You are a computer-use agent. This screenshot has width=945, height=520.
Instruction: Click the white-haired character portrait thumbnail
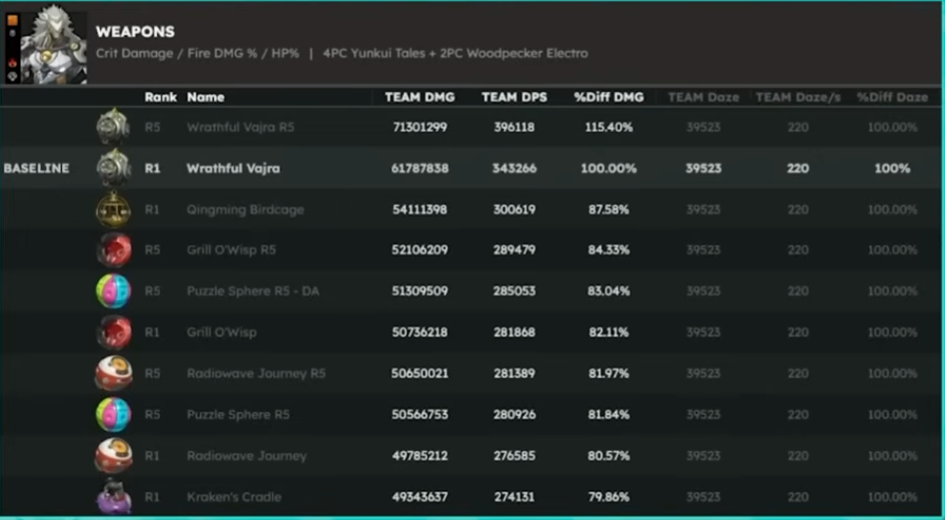pyautogui.click(x=54, y=45)
